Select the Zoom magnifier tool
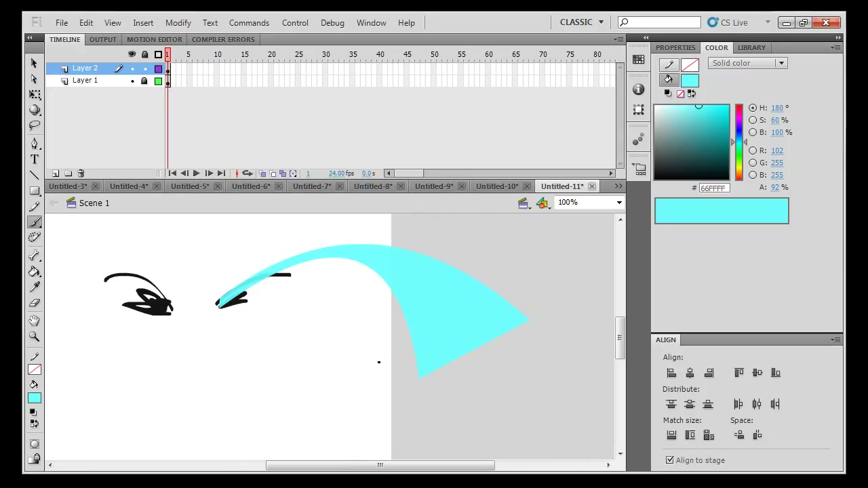This screenshot has width=868, height=488. 35,335
